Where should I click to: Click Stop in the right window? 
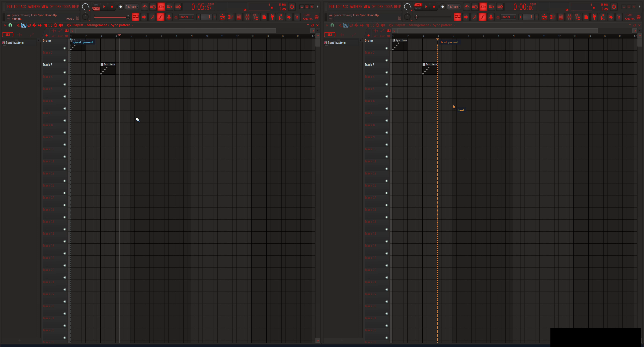(434, 7)
